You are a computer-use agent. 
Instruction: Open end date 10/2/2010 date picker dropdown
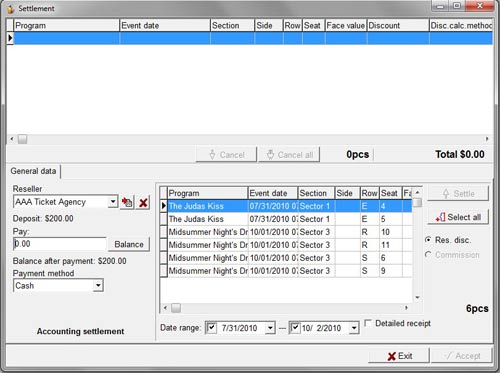click(354, 328)
